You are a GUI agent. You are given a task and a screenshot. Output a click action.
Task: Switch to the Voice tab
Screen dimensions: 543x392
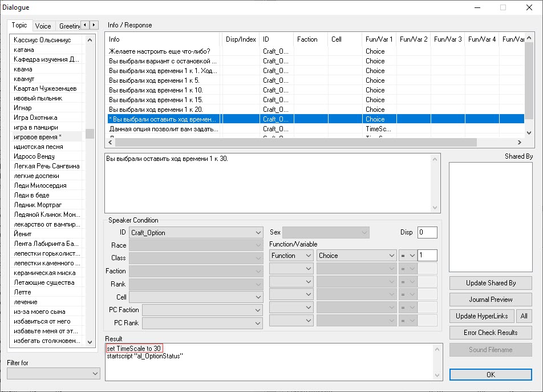click(x=43, y=26)
